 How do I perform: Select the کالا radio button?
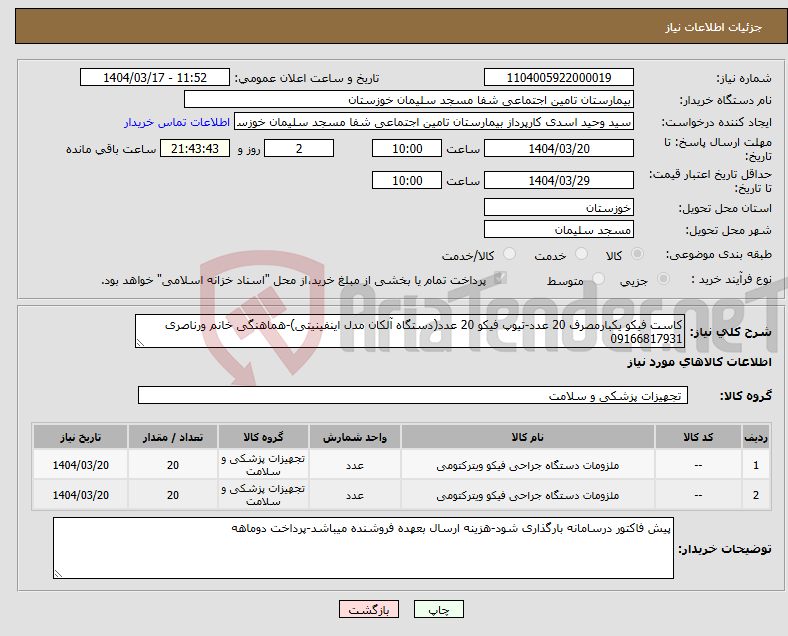click(637, 254)
